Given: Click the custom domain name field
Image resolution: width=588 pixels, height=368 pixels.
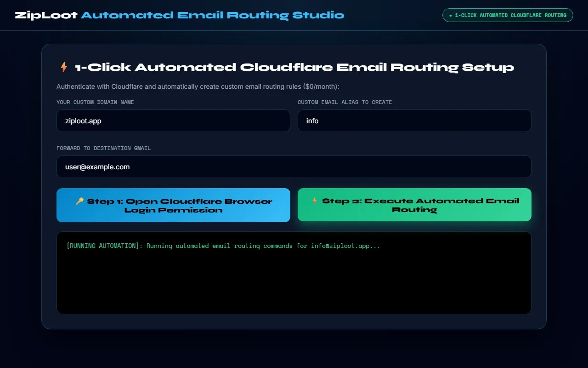Looking at the screenshot, I should (173, 121).
